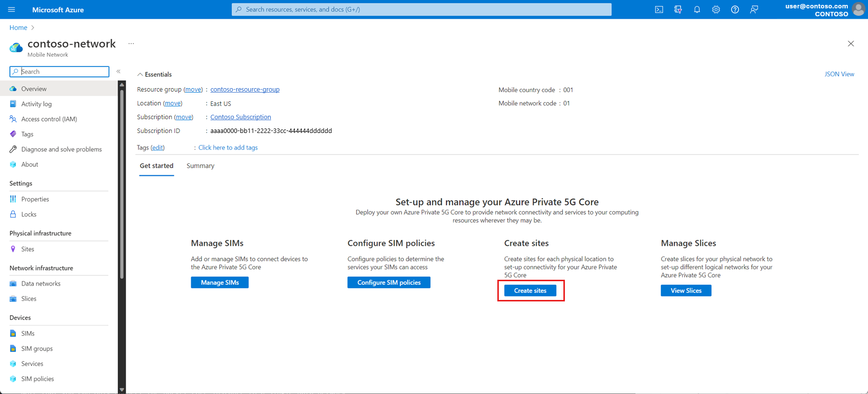The height and width of the screenshot is (394, 868).
Task: Open Cloud Shell from the top bar
Action: (659, 9)
